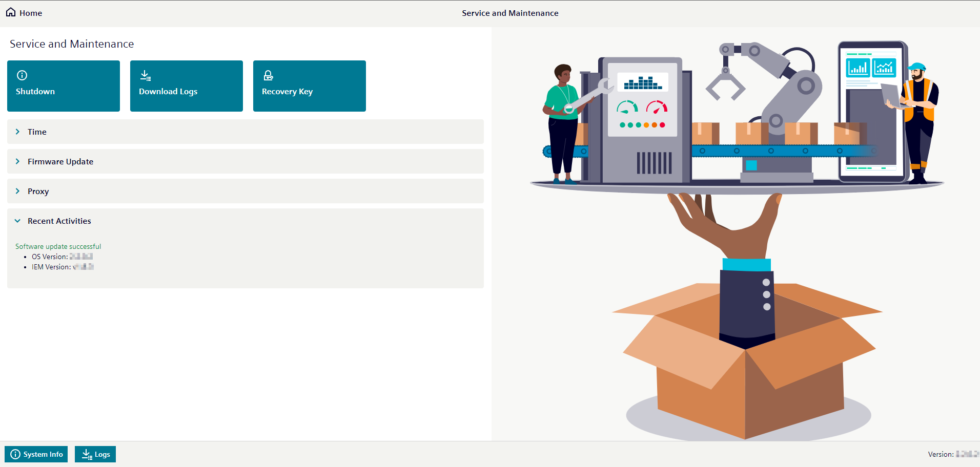
Task: Open the Recovery Key tile label
Action: (287, 92)
